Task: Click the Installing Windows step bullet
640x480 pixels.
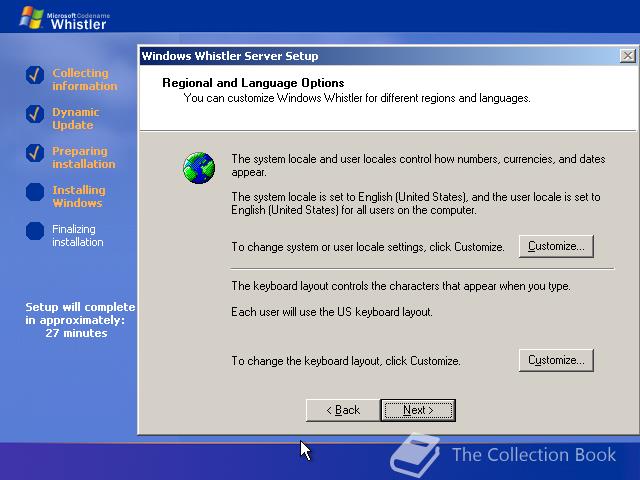Action: pyautogui.click(x=35, y=192)
